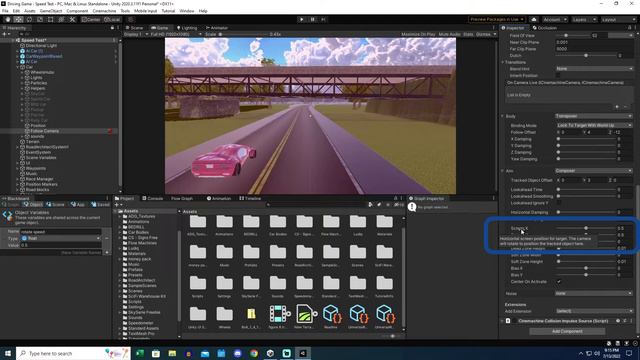The image size is (640, 360).
Task: Open the Binding Mode dropdown
Action: (x=594, y=125)
